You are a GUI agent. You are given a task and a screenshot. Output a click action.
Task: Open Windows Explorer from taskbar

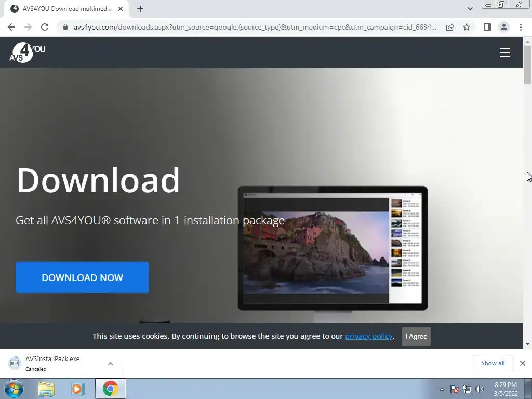pos(46,389)
